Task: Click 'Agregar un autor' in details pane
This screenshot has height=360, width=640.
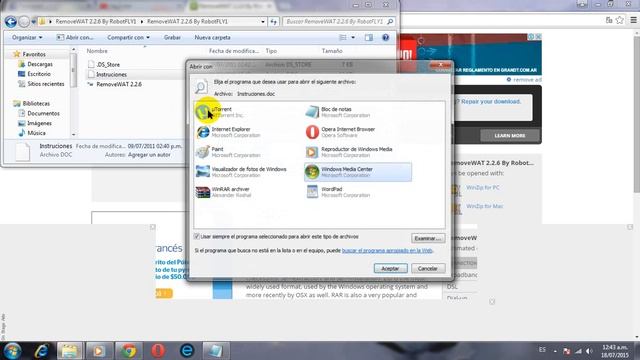Action: 149,155
